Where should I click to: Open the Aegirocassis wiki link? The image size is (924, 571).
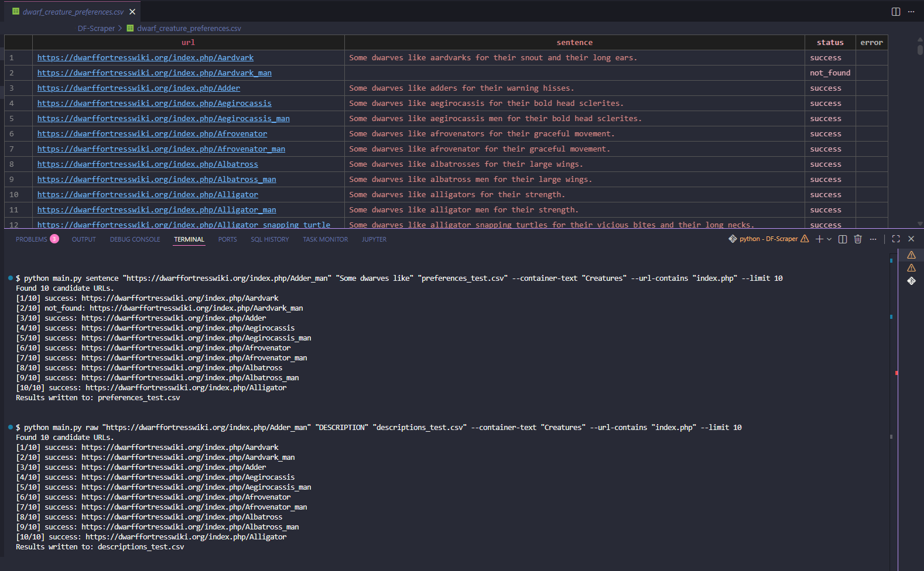tap(155, 103)
